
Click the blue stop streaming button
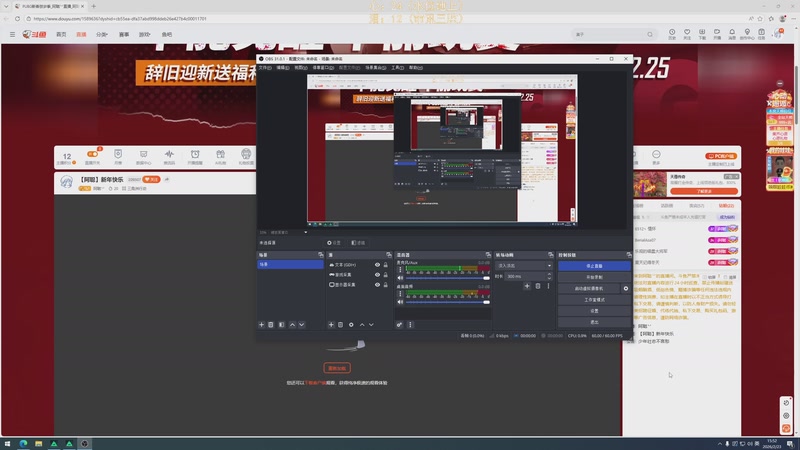594,266
